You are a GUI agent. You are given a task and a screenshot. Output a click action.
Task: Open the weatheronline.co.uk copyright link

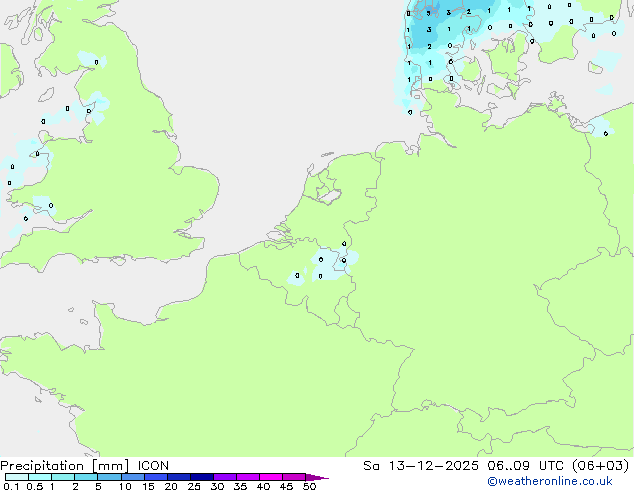point(550,481)
